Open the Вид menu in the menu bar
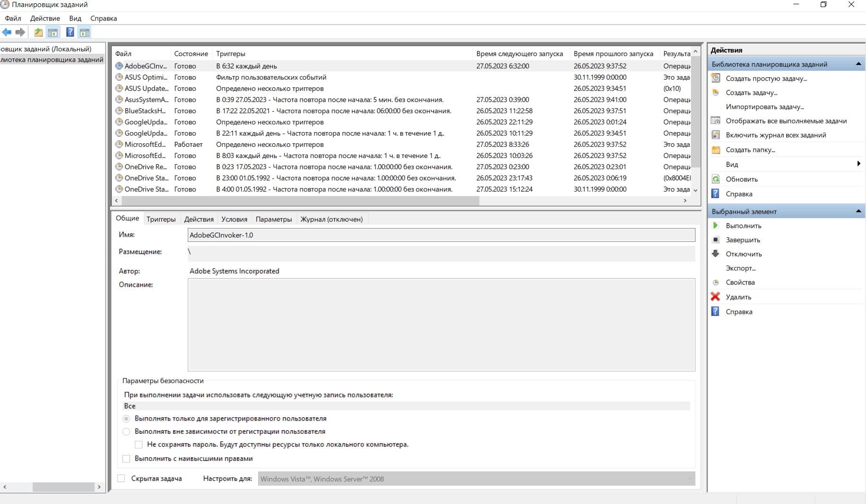The width and height of the screenshot is (866, 504). point(75,18)
